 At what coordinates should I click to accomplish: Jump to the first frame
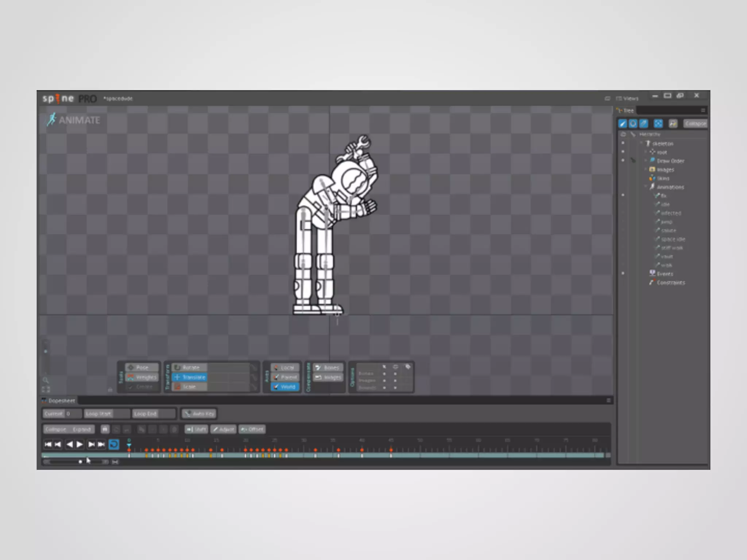click(48, 444)
